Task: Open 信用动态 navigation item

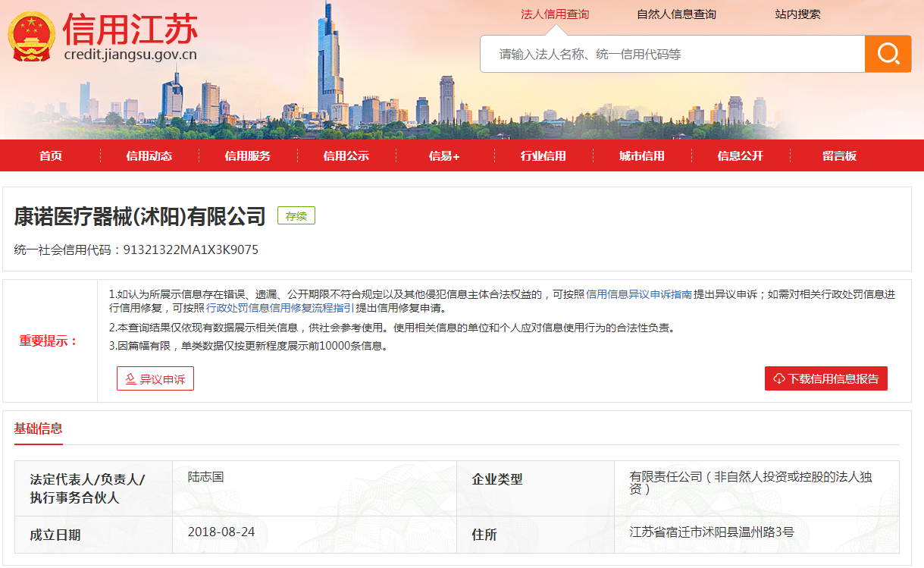Action: [x=149, y=155]
